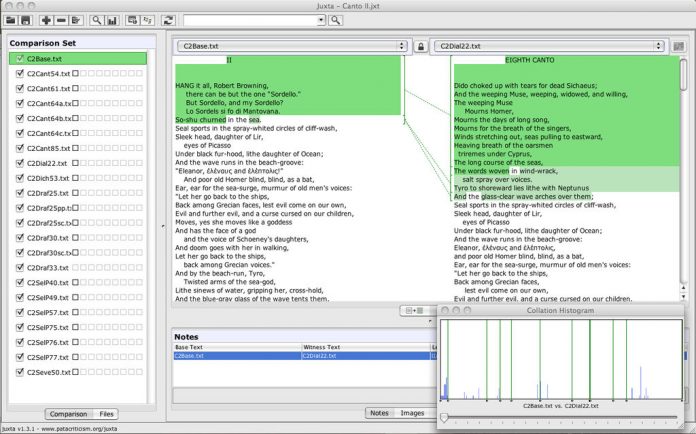Click the annotation box next to C2SelP40.txt
696x434 pixels.
pos(75,282)
